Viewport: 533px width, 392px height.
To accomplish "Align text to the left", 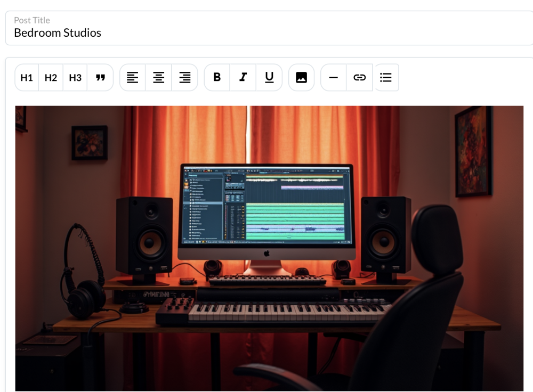I will [x=132, y=78].
